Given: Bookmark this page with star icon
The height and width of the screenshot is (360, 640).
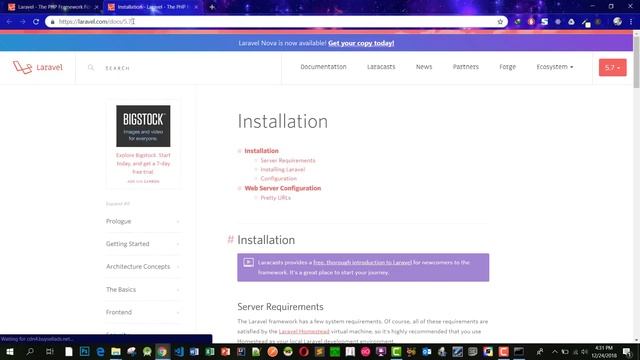Looking at the screenshot, I should tap(500, 22).
